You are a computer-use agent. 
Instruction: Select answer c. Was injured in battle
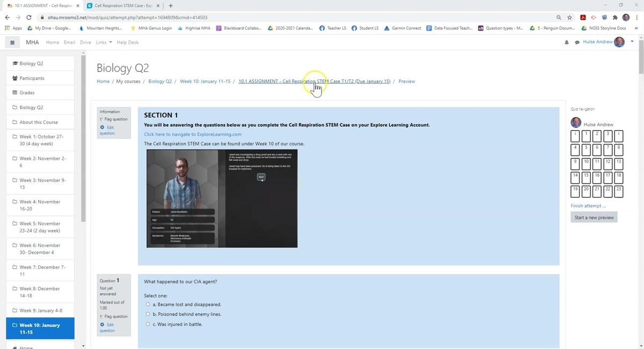(x=149, y=324)
